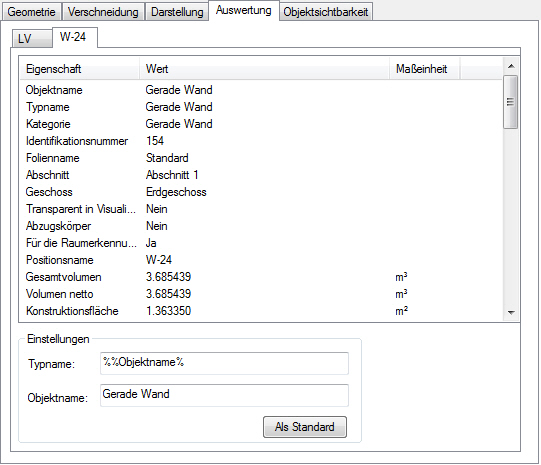Open the LV sub-tab
Image resolution: width=541 pixels, height=465 pixels.
(32, 39)
